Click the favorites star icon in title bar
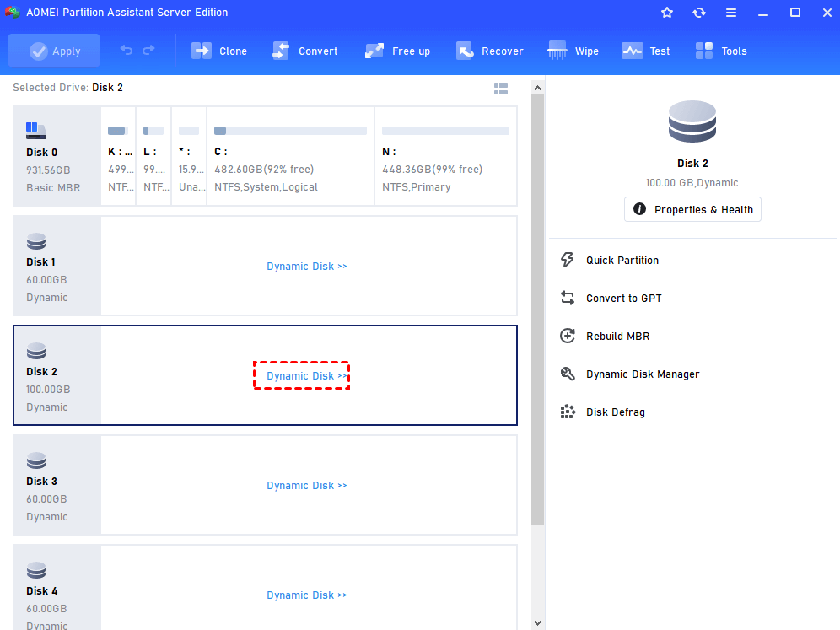The height and width of the screenshot is (630, 840). 667,13
